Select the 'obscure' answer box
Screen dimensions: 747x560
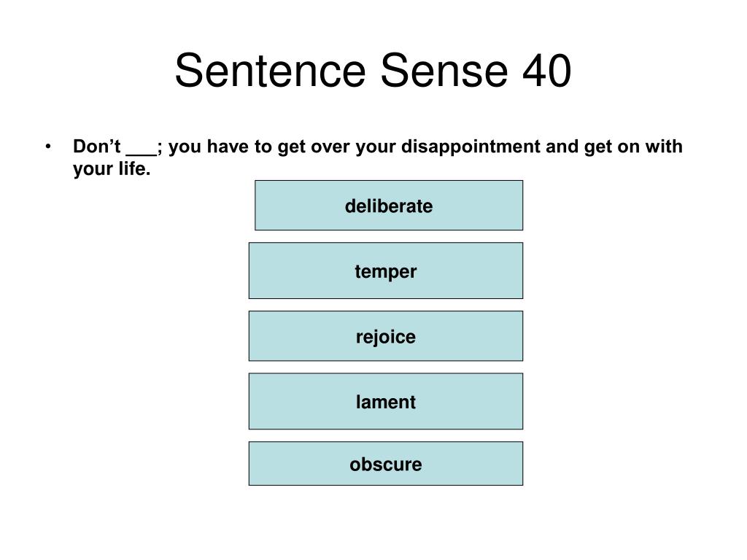[x=386, y=463]
